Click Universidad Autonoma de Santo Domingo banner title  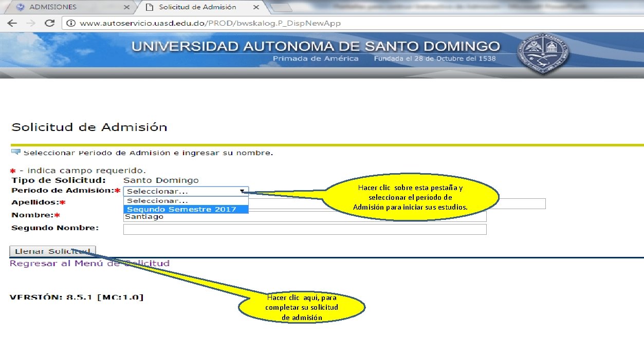point(316,46)
